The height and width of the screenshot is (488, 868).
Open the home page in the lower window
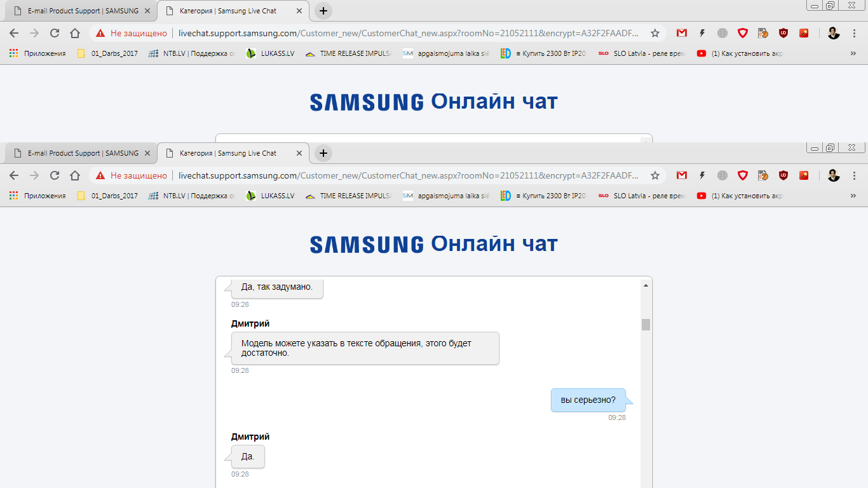coord(75,175)
